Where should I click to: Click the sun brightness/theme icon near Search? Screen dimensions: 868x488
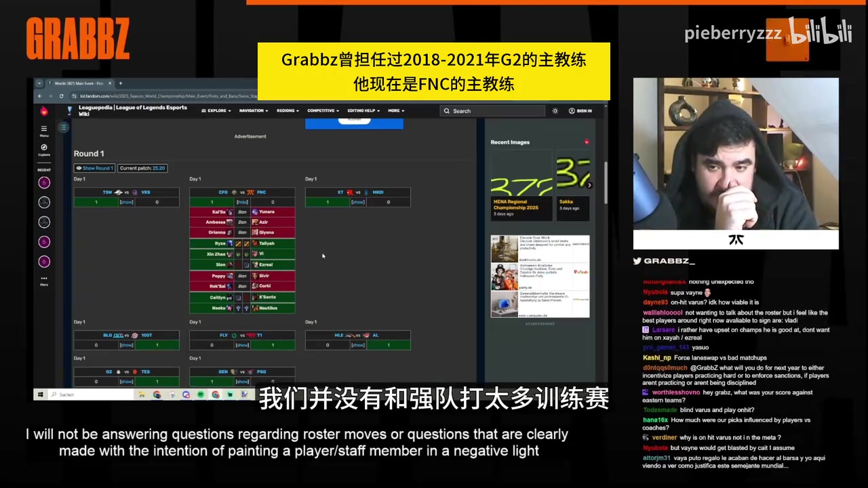[555, 110]
